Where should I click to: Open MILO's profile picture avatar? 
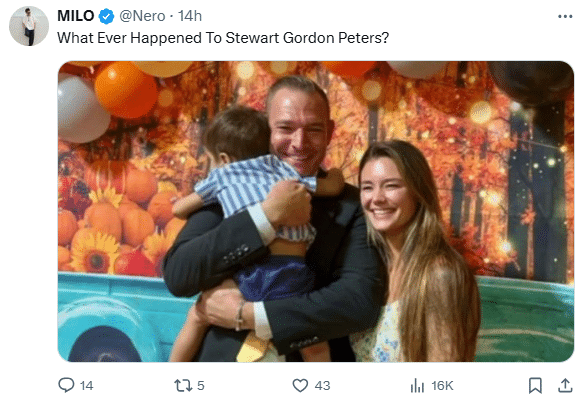pos(29,26)
